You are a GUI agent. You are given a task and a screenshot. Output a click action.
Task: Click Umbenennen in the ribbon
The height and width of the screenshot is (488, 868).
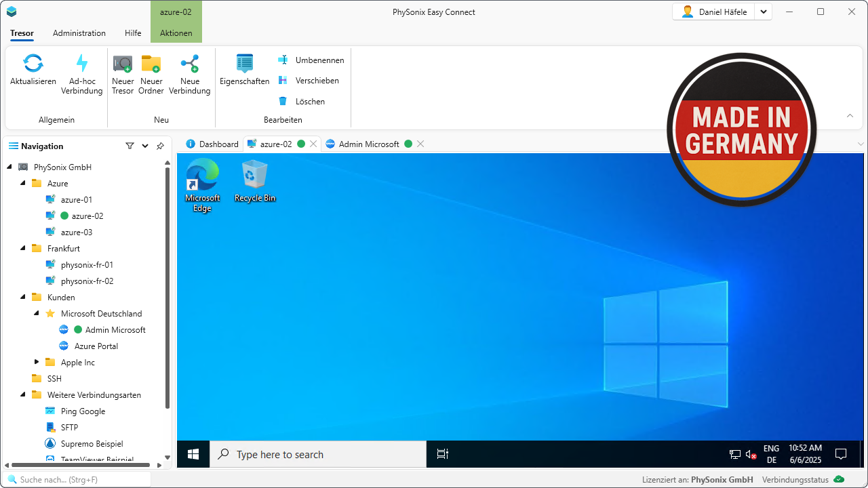pos(311,60)
